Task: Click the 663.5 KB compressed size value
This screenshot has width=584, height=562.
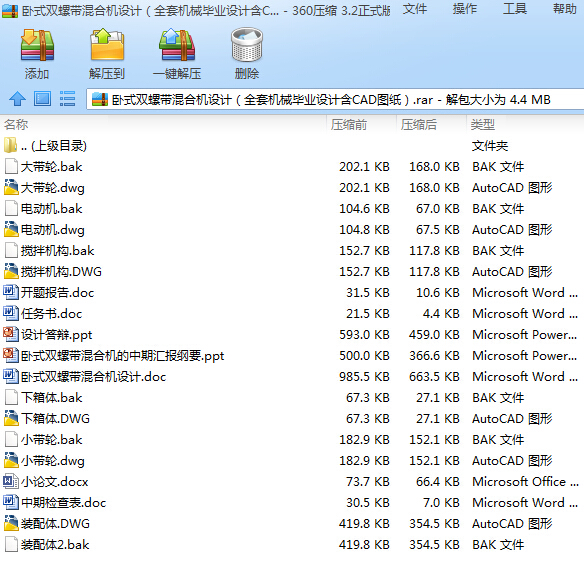Action: point(434,377)
